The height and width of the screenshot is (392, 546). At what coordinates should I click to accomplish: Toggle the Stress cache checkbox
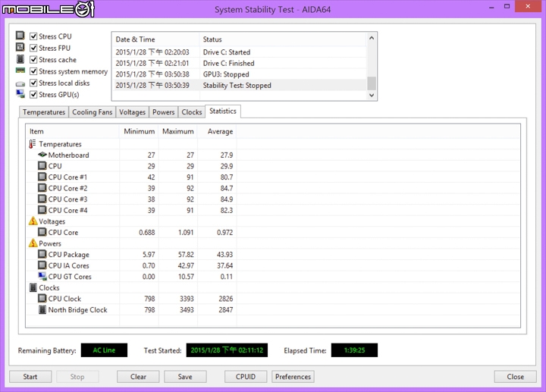point(33,60)
